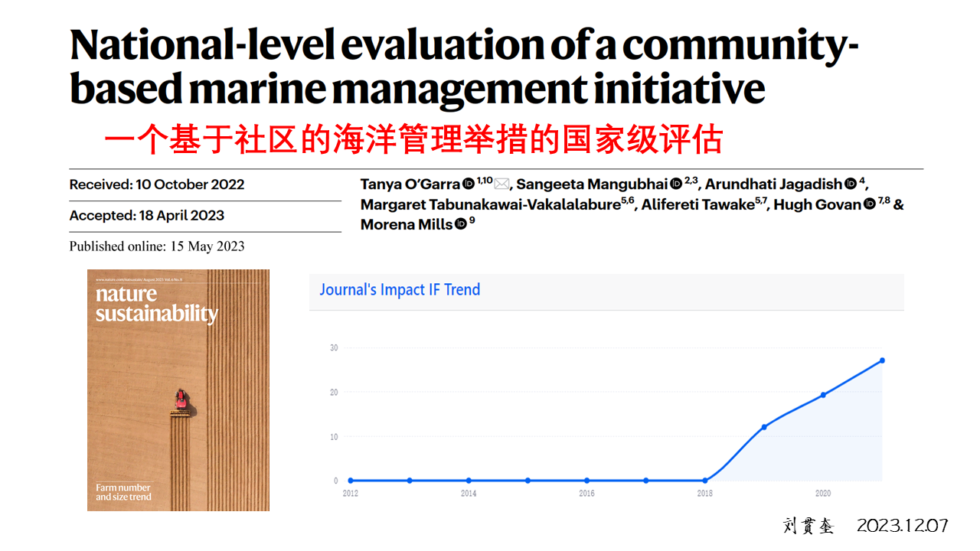Click the red Chinese translated title
Viewport: 980px width, 551px height.
tap(413, 140)
